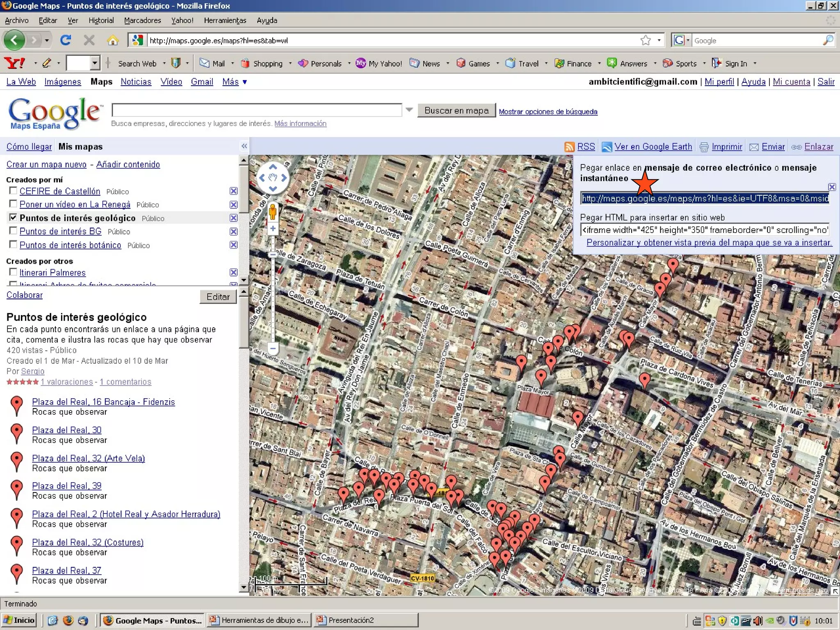Switch to the Cómo llegar tab

(29, 147)
